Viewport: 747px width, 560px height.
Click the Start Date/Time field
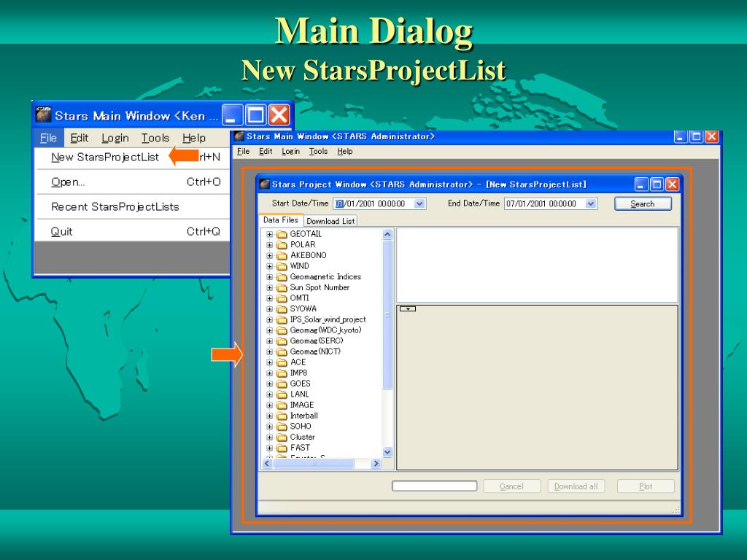coord(379,204)
